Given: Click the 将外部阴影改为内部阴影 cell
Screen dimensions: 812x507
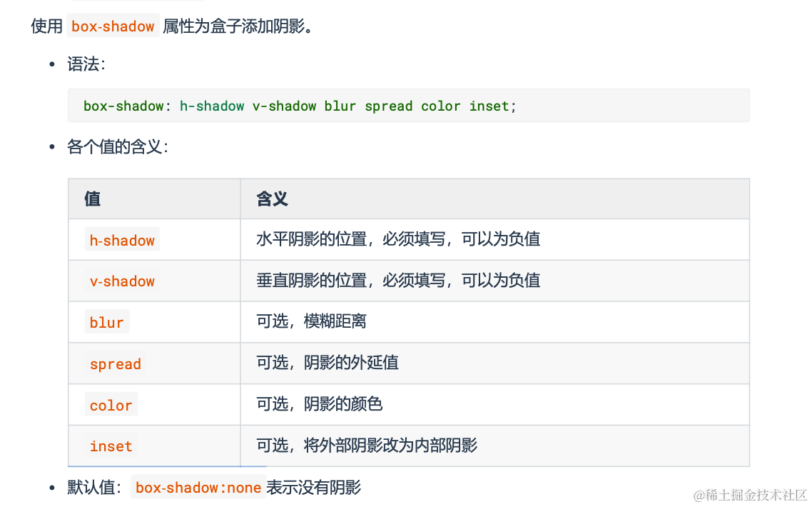Looking at the screenshot, I should pos(366,446).
